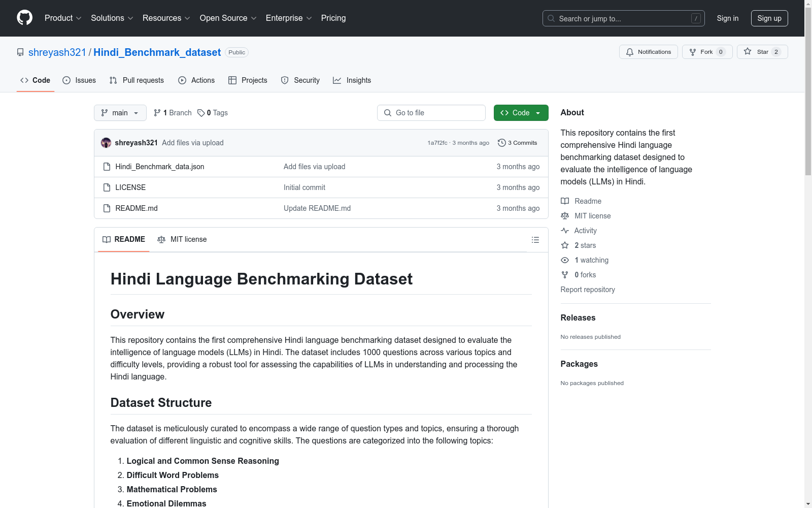812x508 pixels.
Task: Click Report repository
Action: click(x=588, y=290)
